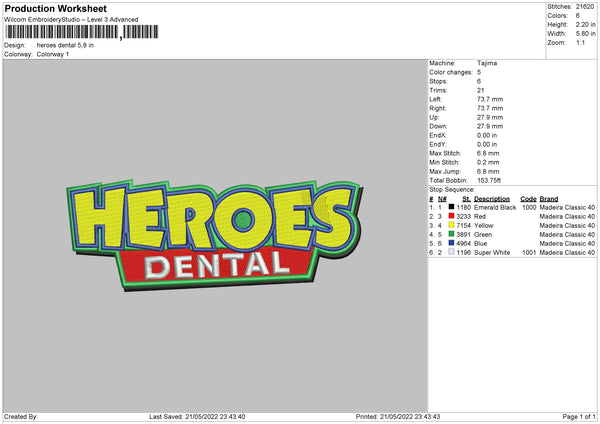Select the 'Right:' measurement label
Image resolution: width=600 pixels, height=424 pixels.
point(437,108)
